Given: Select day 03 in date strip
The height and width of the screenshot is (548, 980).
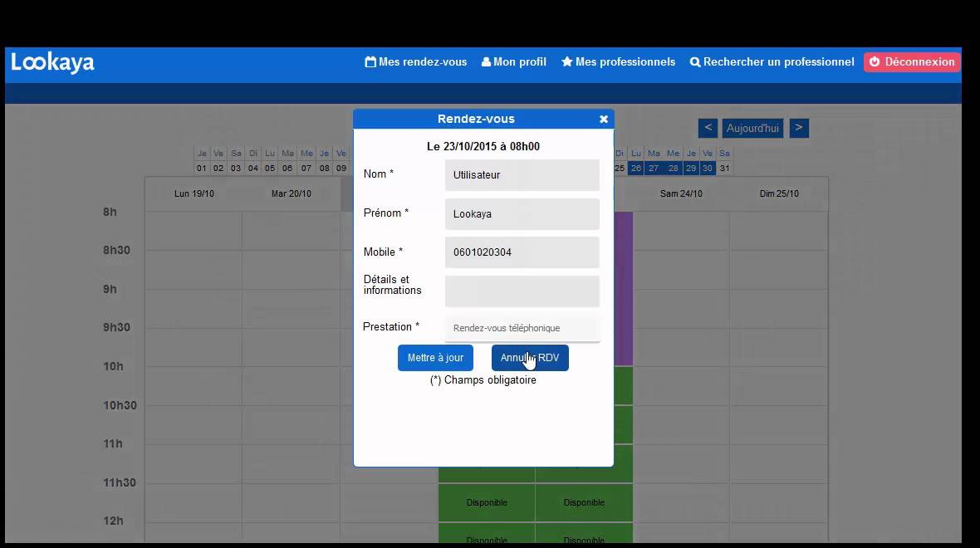Looking at the screenshot, I should (x=236, y=168).
